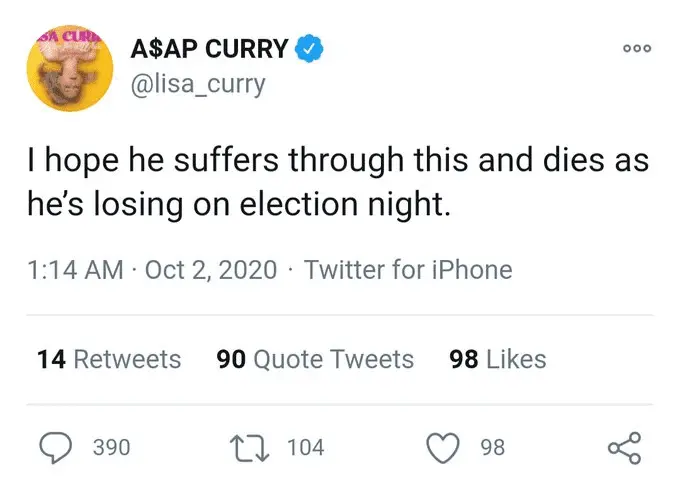
Task: Like the tweet with the heart icon
Action: pos(443,447)
